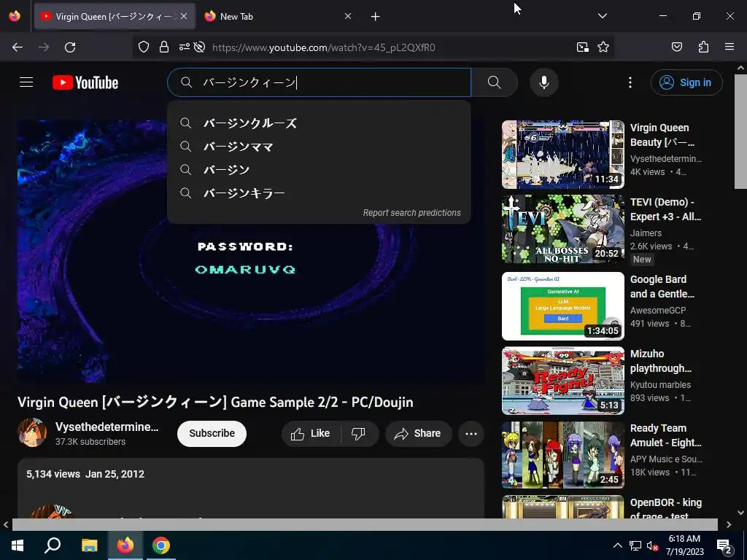This screenshot has width=747, height=560.
Task: Share the video
Action: pyautogui.click(x=418, y=433)
